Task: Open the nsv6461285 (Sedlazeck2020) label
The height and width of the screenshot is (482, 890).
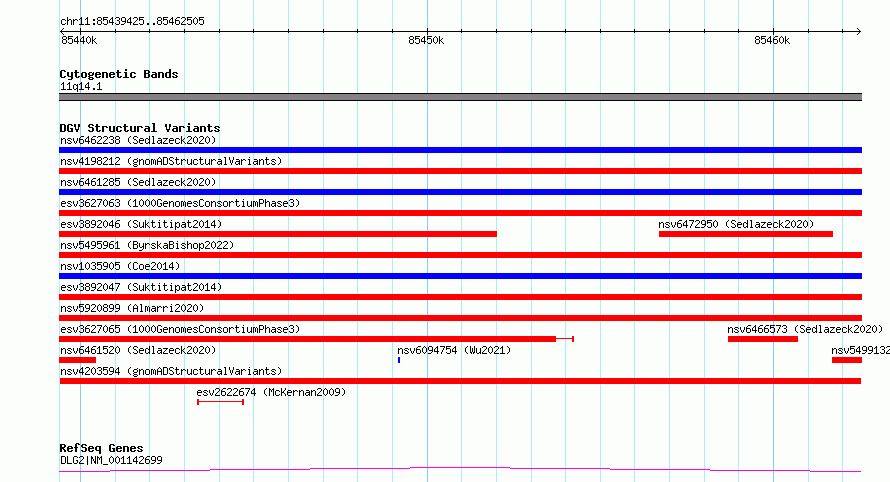Action: [138, 182]
